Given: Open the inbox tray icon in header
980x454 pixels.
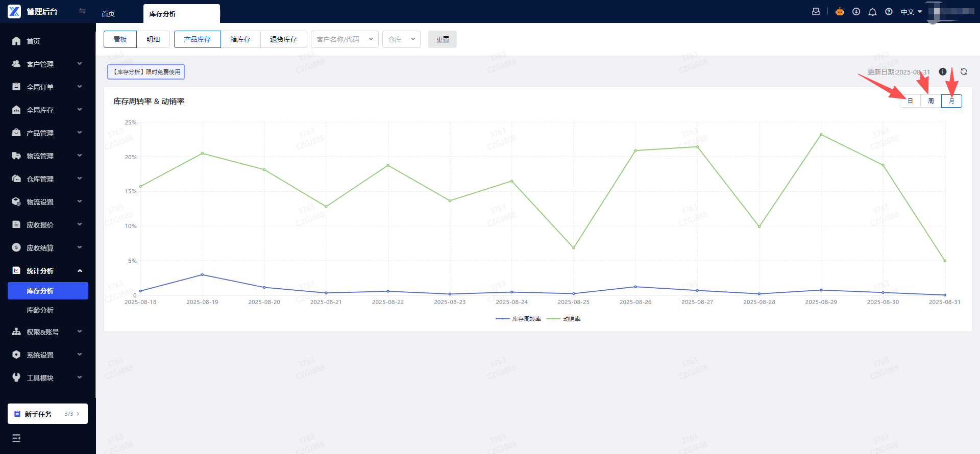Looking at the screenshot, I should [x=816, y=12].
